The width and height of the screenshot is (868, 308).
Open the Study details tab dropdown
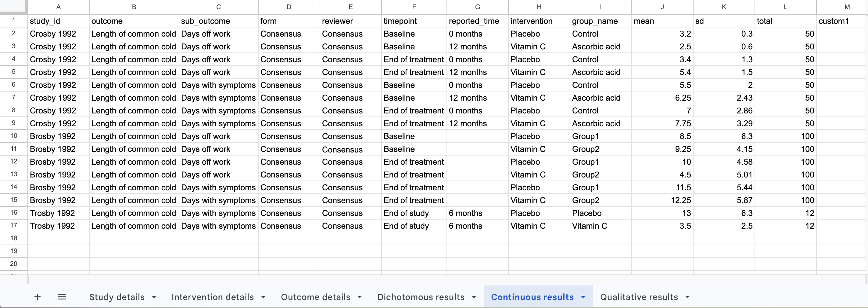[x=154, y=297]
